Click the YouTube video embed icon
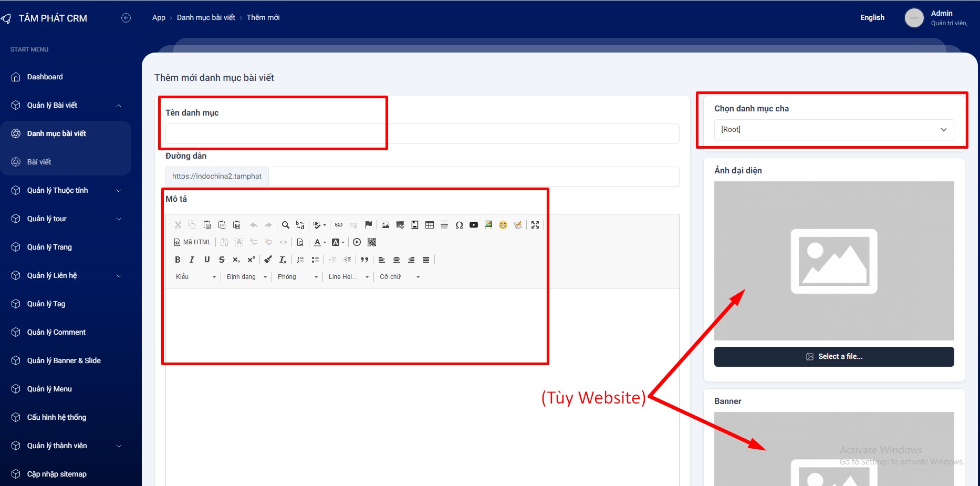This screenshot has width=980, height=486. (x=474, y=225)
